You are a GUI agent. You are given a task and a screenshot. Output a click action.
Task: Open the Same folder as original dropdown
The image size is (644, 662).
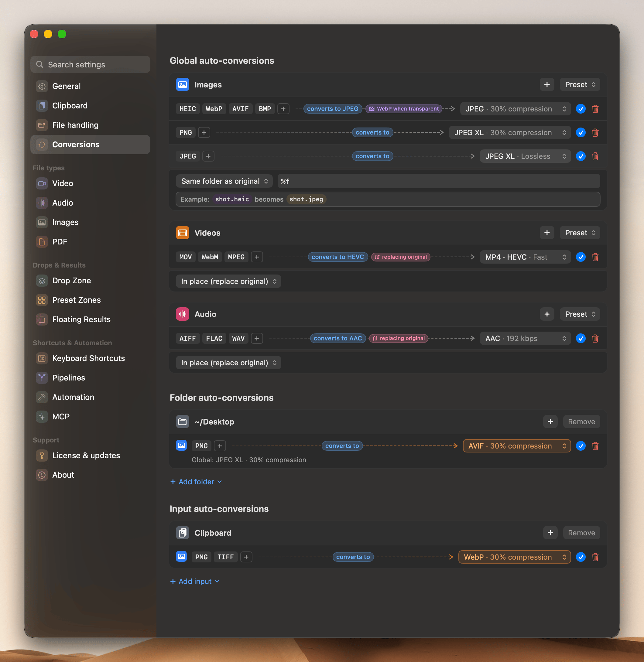pos(224,181)
